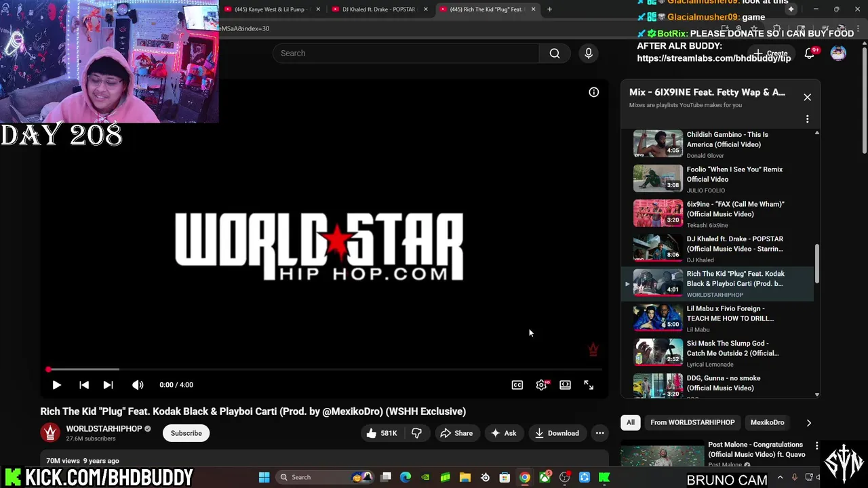Open Xbox app from taskbar

pos(545,477)
